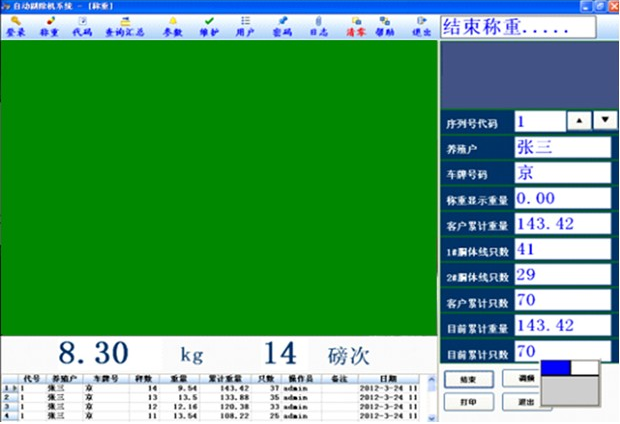This screenshot has width=620, height=424.
Task: Open the 称重 (weighing) toolbar icon
Action: click(x=49, y=25)
